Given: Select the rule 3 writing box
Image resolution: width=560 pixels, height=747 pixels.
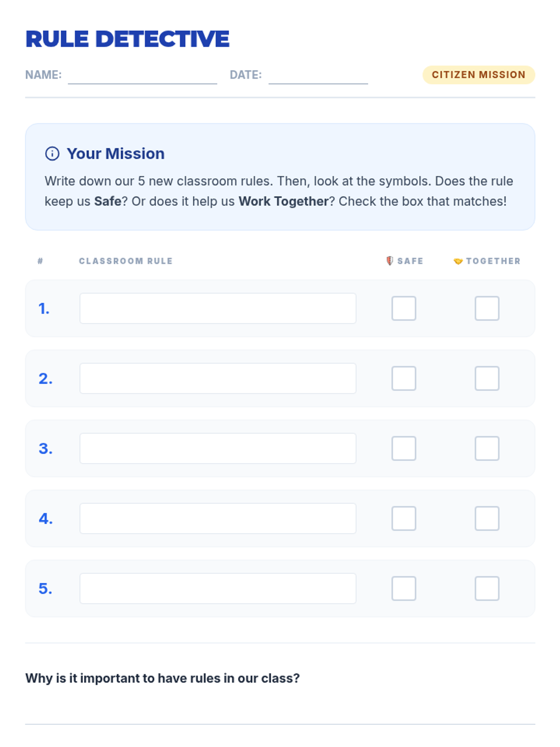Looking at the screenshot, I should tap(217, 448).
